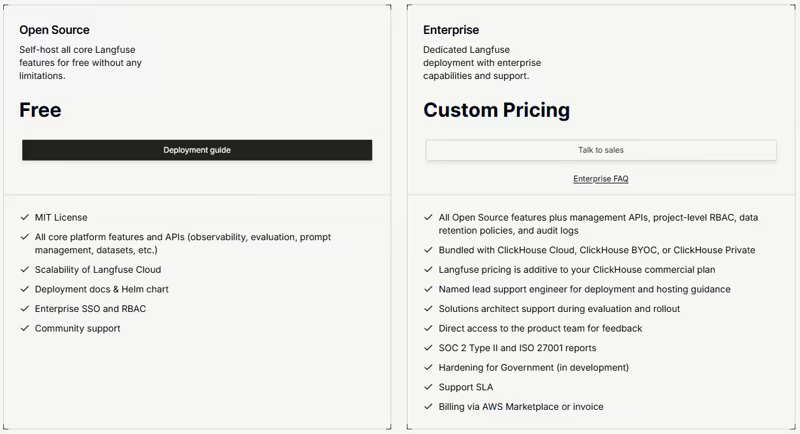The height and width of the screenshot is (434, 800).
Task: Click the 'All core platform features and APIs' text
Action: pos(183,243)
